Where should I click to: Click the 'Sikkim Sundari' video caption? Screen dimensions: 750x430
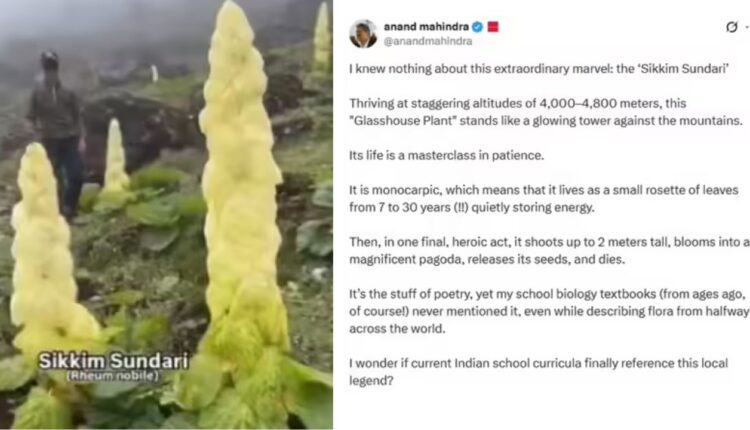pyautogui.click(x=113, y=361)
